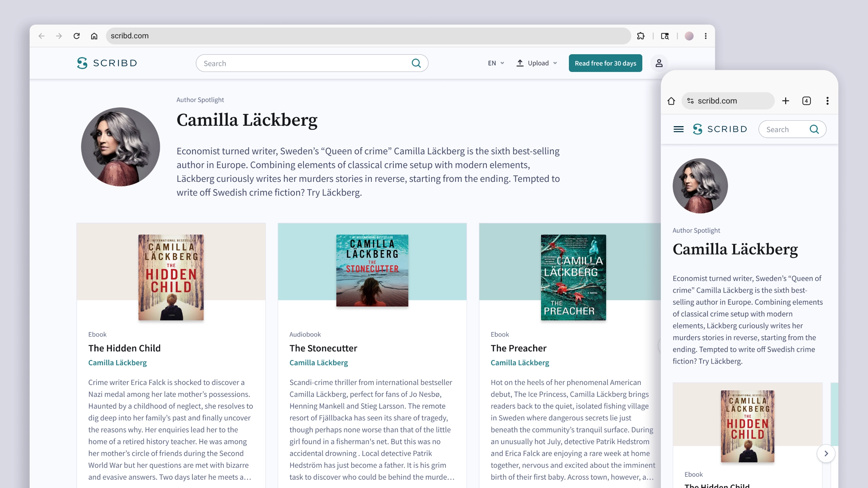Click the desktop Author Spotlight label

pos(200,100)
